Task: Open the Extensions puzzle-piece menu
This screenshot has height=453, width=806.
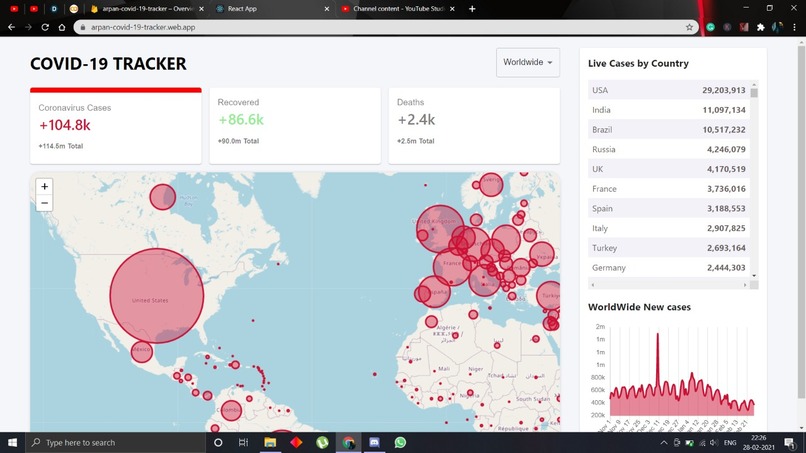Action: tap(761, 27)
